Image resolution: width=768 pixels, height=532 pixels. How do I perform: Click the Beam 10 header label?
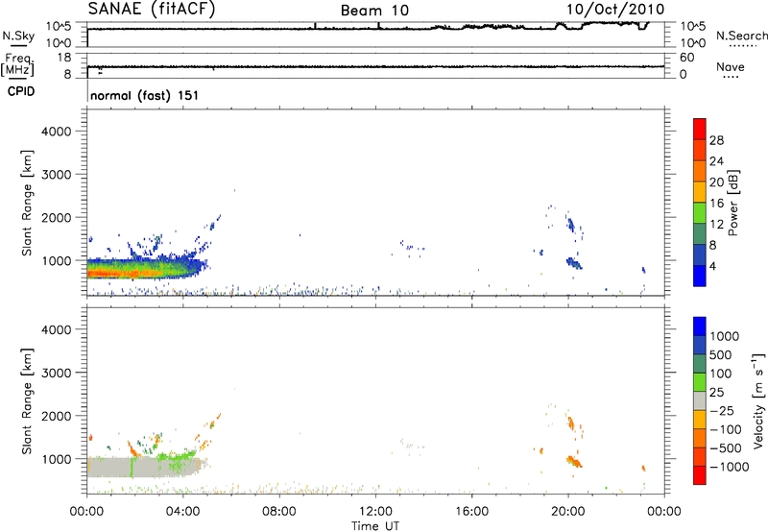[x=374, y=11]
